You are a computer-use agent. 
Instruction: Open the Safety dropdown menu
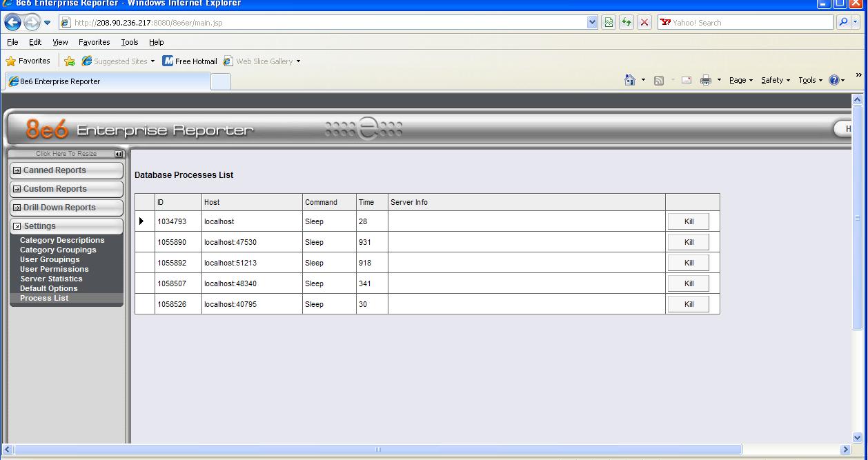[x=775, y=81]
